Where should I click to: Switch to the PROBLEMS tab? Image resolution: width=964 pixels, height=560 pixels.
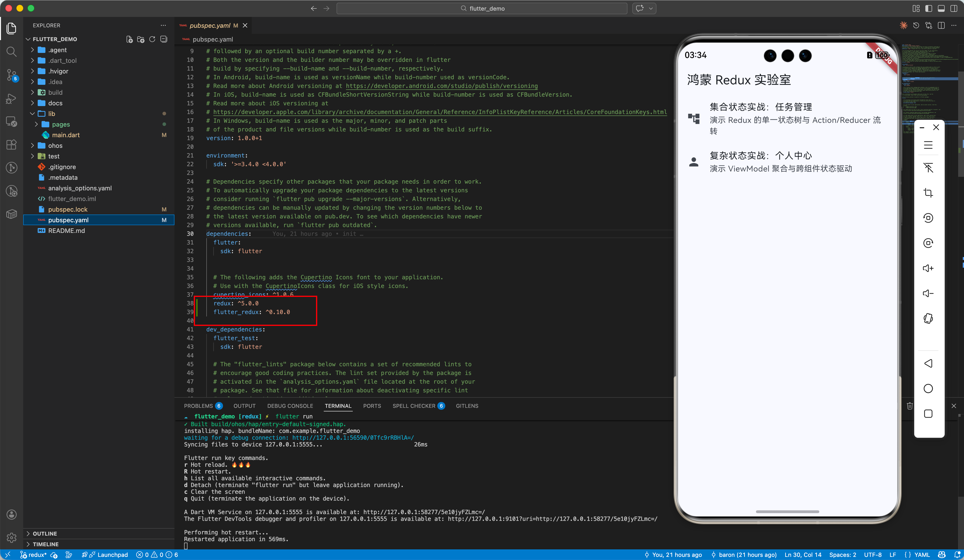click(198, 406)
